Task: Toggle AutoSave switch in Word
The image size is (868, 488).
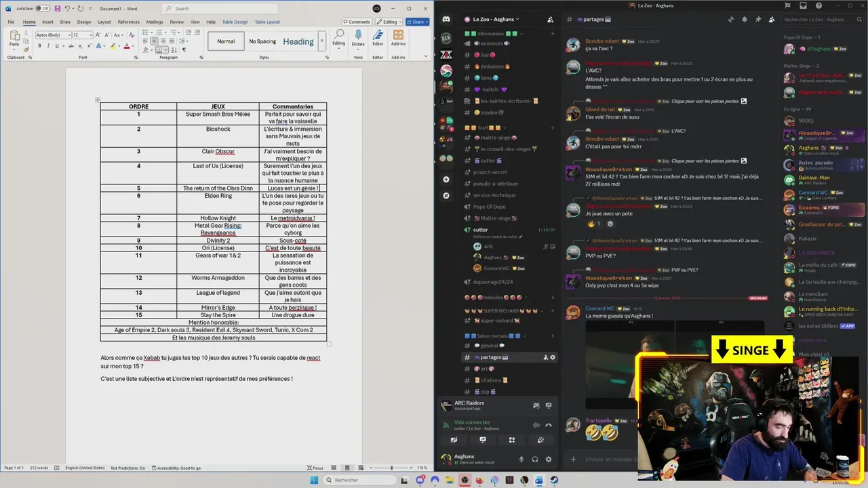Action: click(x=43, y=8)
